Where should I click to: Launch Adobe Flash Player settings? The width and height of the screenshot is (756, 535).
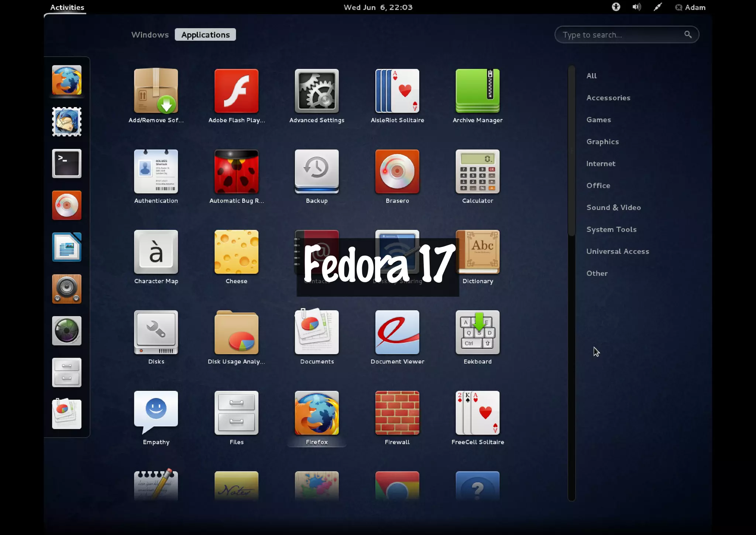[236, 96]
